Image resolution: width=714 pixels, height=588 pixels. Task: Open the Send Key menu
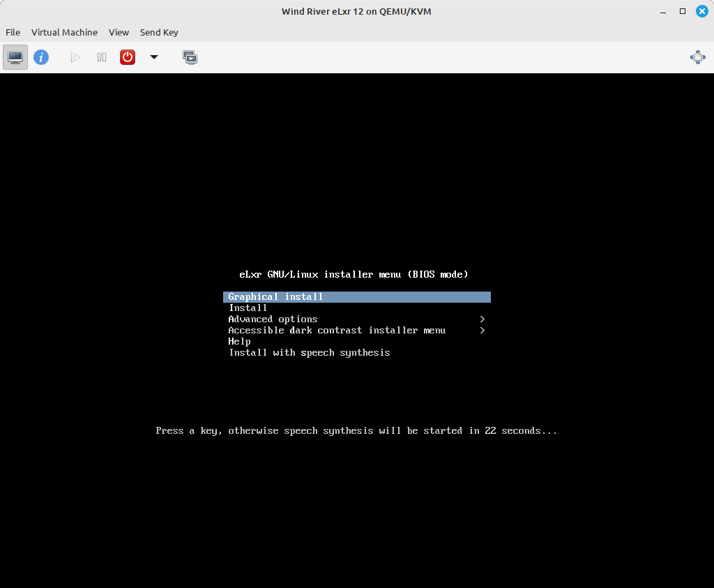[x=158, y=32]
